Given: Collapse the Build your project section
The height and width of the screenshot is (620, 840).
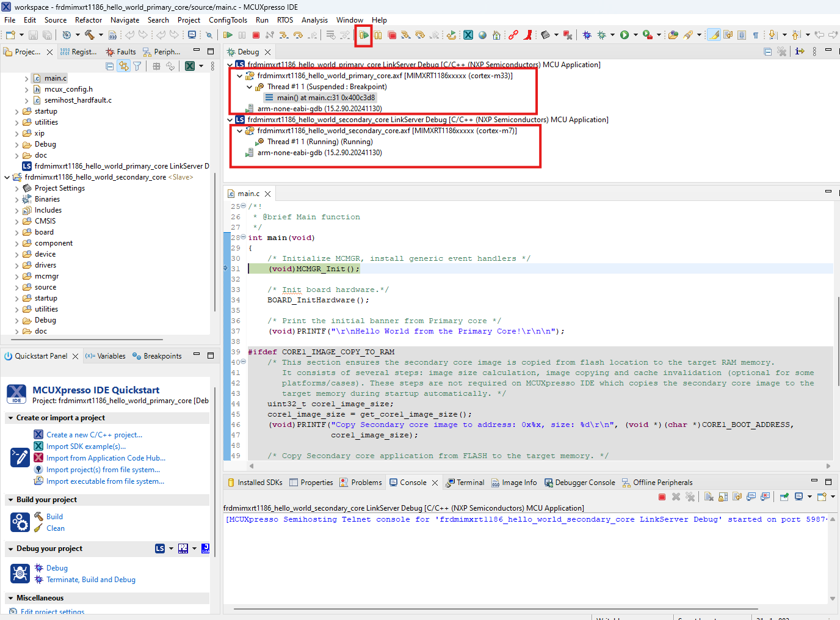Looking at the screenshot, I should (x=10, y=500).
